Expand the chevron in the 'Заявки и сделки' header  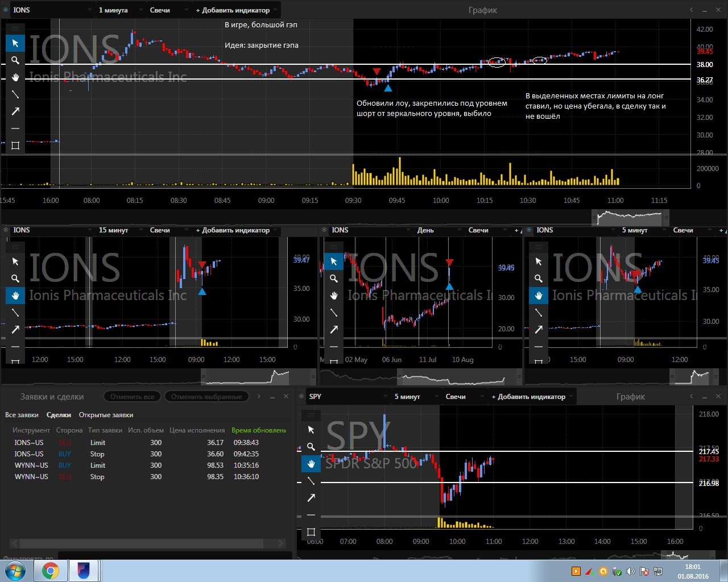coord(259,396)
